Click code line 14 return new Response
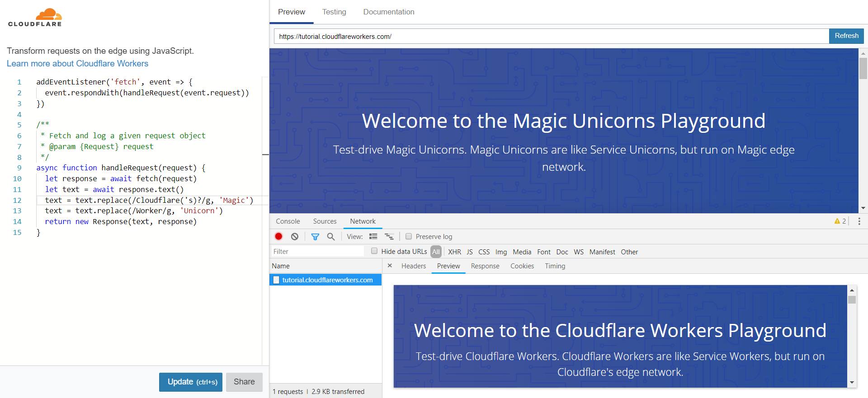The width and height of the screenshot is (868, 398). pyautogui.click(x=121, y=222)
